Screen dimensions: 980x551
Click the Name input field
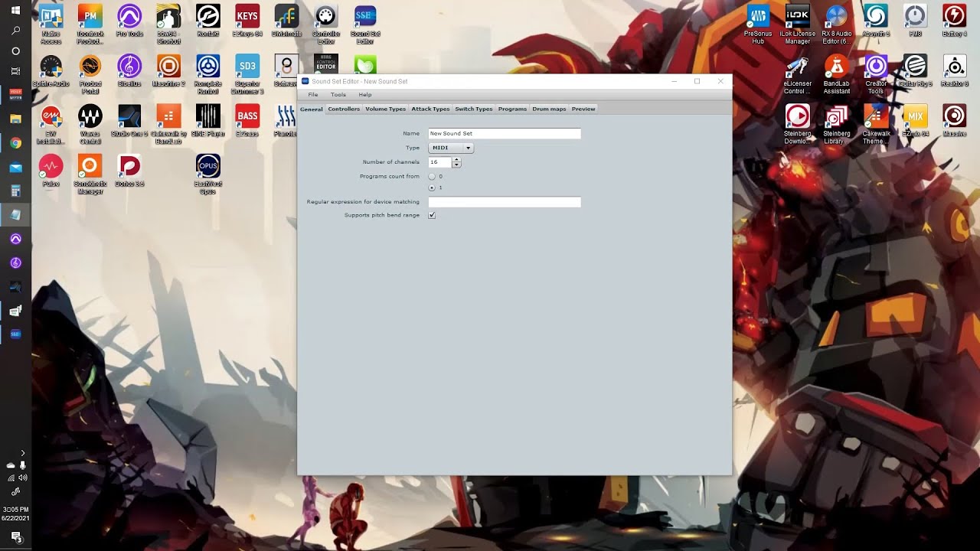point(505,133)
